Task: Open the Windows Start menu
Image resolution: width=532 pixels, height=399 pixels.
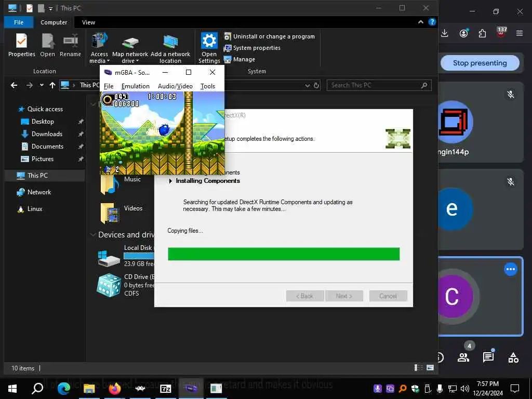Action: [x=12, y=389]
